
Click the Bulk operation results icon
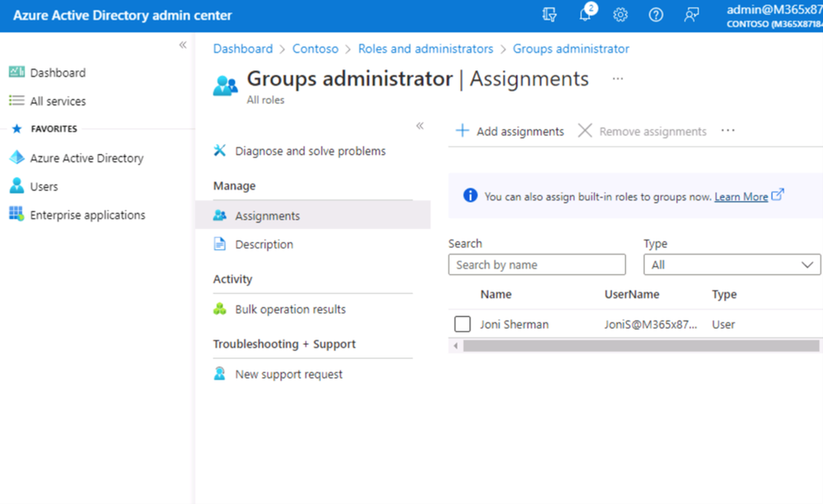[220, 309]
